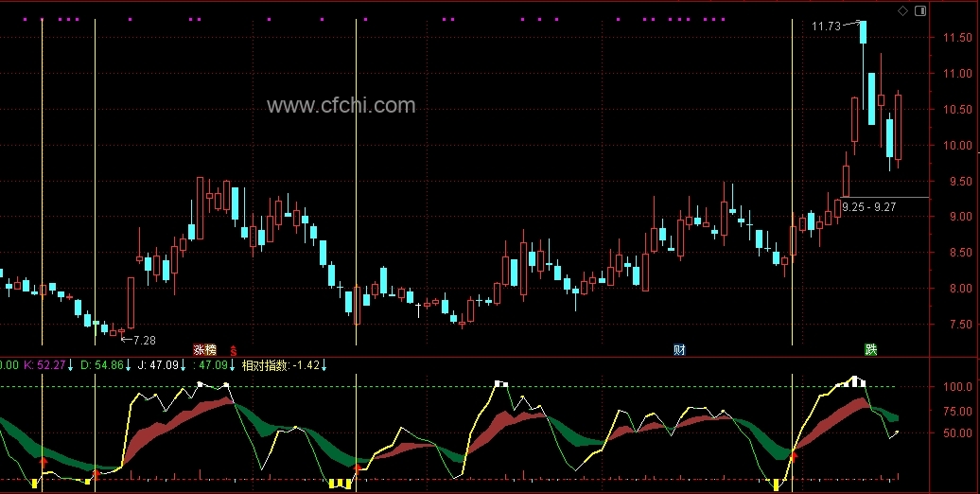
Task: Click the 11.73 high price label
Action: coord(826,26)
